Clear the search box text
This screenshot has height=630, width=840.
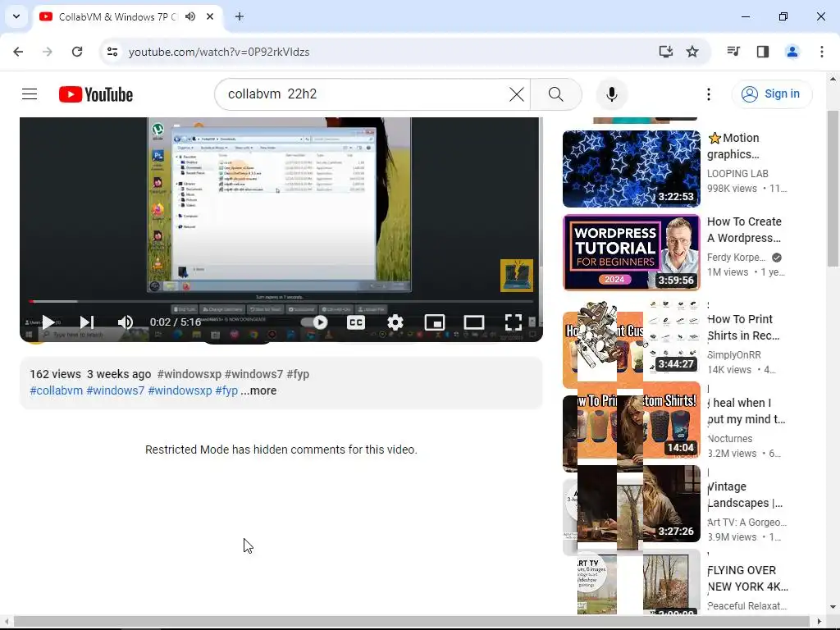[x=517, y=94]
